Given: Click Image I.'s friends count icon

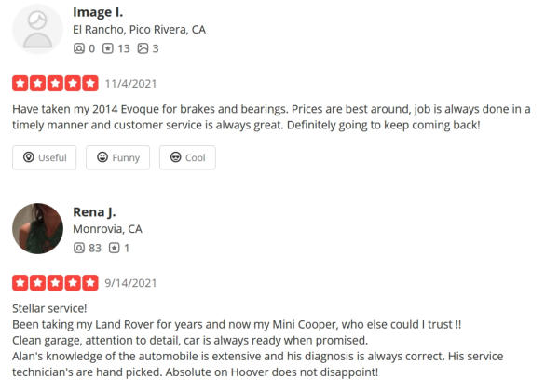Looking at the screenshot, I should 79,48.
